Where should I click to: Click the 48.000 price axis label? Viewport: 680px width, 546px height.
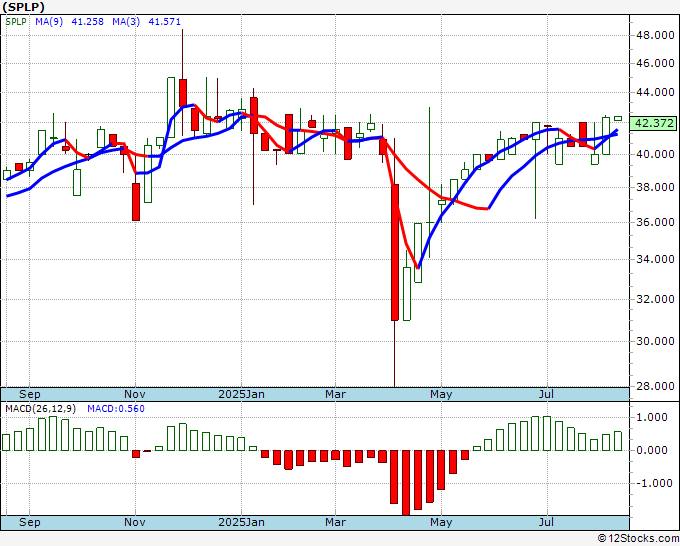pos(655,35)
